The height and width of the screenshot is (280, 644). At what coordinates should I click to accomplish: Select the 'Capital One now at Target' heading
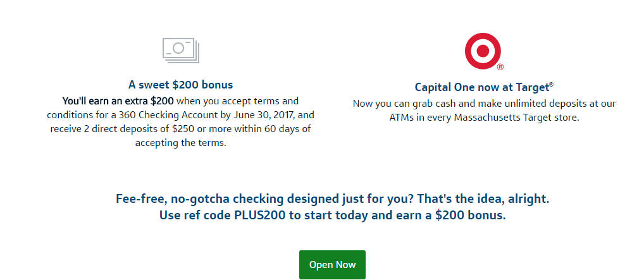coord(484,87)
